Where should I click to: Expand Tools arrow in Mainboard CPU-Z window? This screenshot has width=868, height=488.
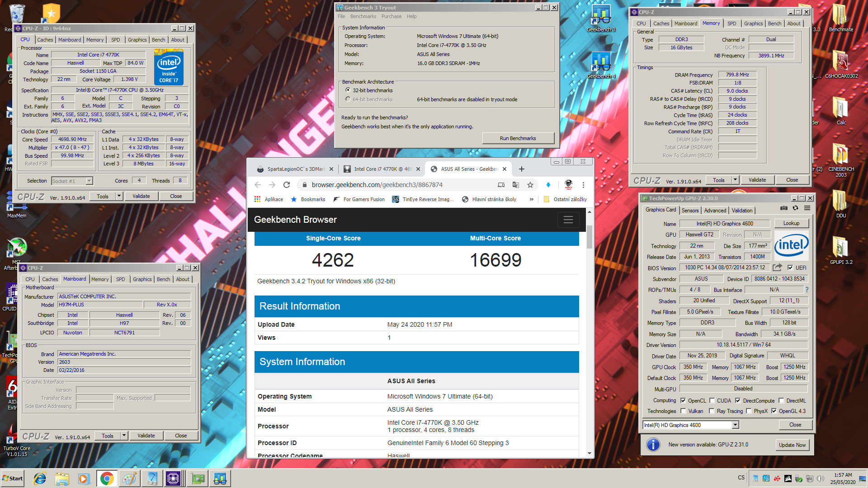124,436
